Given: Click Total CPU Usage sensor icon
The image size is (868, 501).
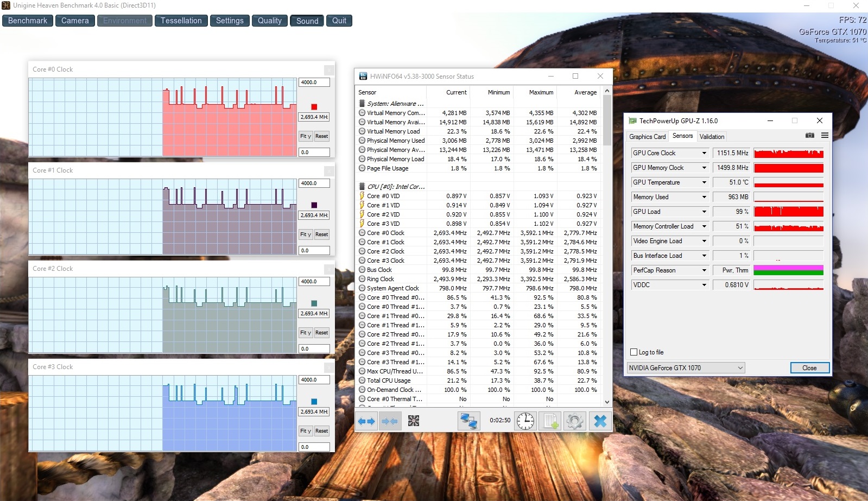Looking at the screenshot, I should pos(362,380).
